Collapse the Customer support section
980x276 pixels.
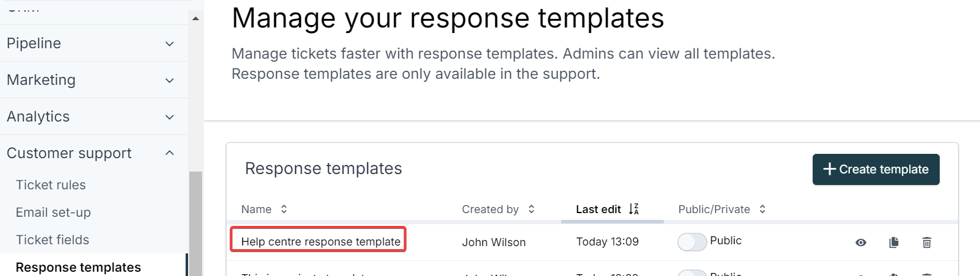coord(170,153)
